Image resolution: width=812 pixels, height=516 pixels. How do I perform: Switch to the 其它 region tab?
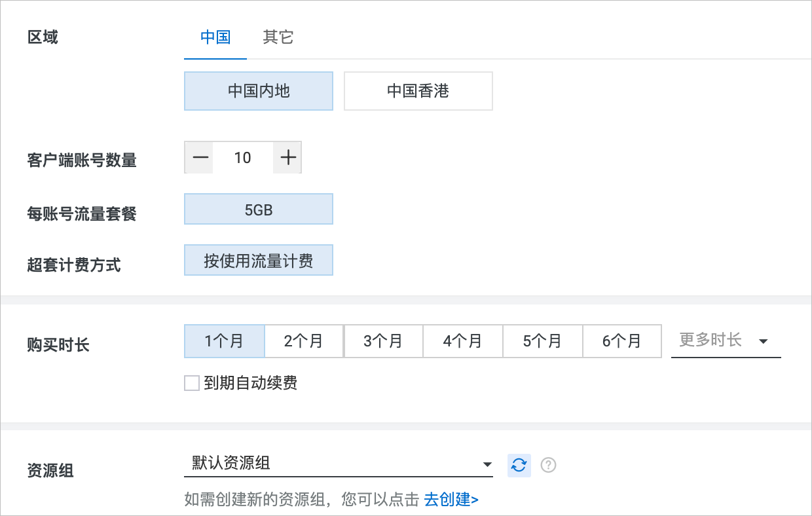pyautogui.click(x=278, y=37)
